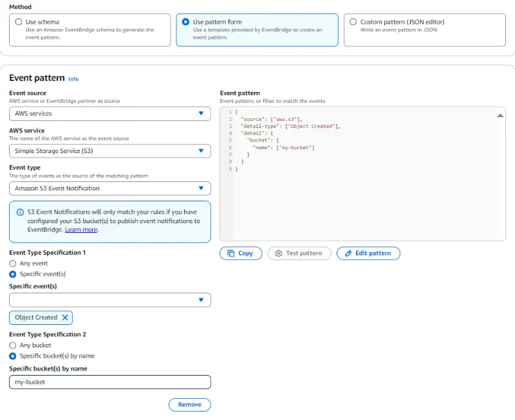Expand the Specific event(s) dropdown
Screen dimensions: 515x420
click(110, 300)
